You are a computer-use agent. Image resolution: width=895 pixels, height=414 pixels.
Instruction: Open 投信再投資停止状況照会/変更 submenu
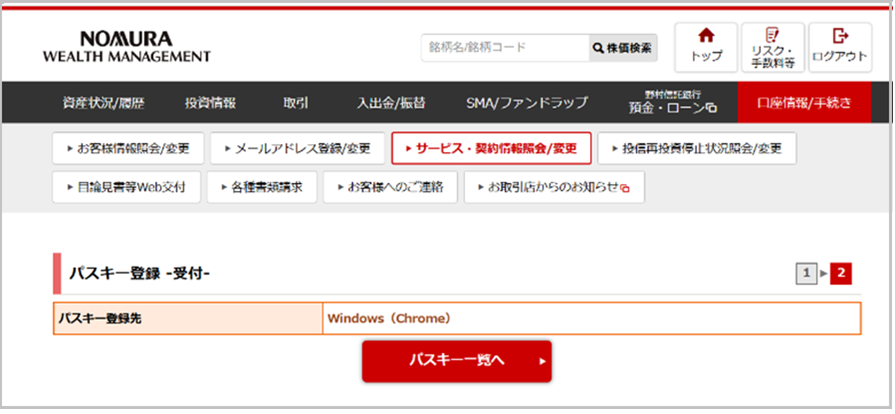pyautogui.click(x=697, y=148)
